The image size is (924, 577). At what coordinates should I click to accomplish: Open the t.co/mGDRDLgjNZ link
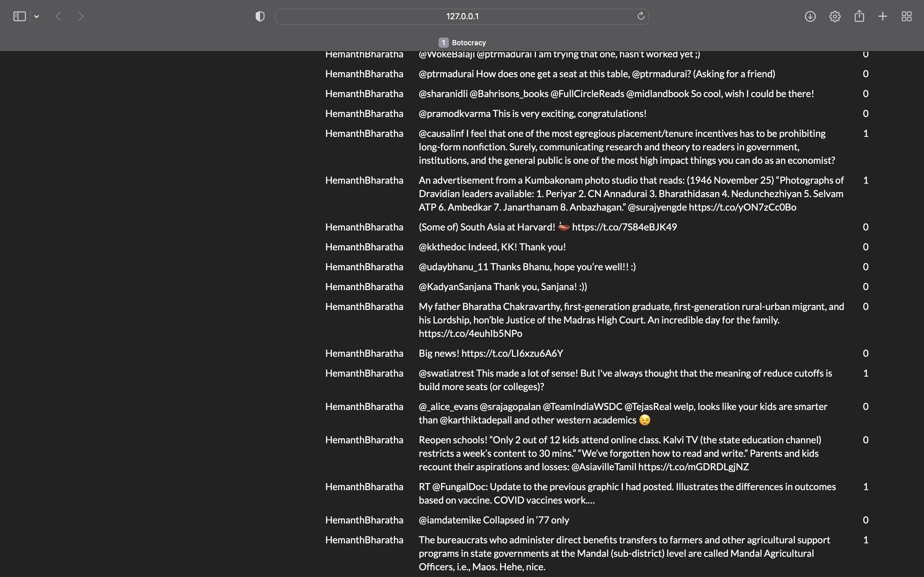693,467
